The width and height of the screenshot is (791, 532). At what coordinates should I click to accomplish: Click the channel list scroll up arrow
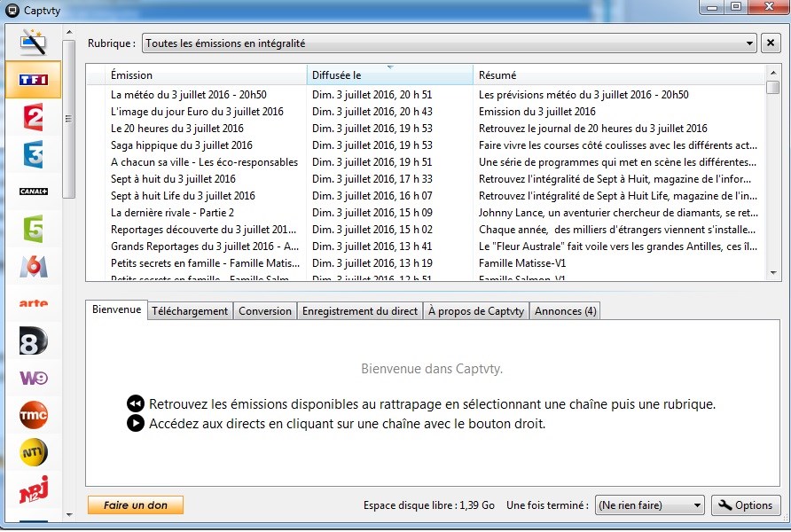click(69, 32)
